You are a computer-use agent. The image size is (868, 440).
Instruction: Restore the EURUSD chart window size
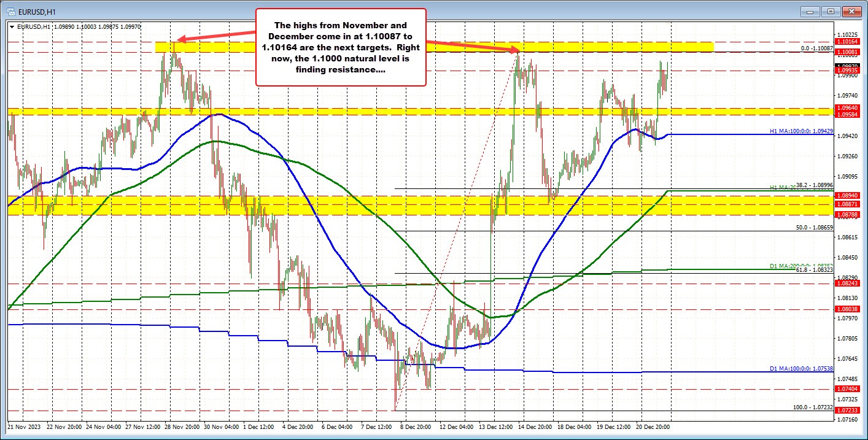coord(831,10)
